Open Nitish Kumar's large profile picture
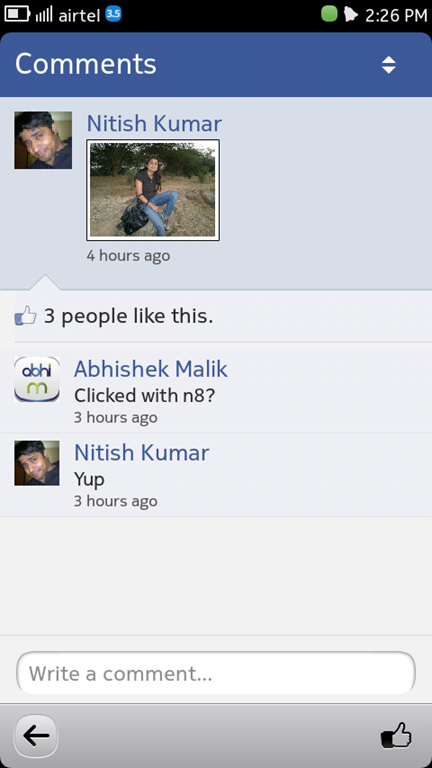This screenshot has width=432, height=768. 43,140
